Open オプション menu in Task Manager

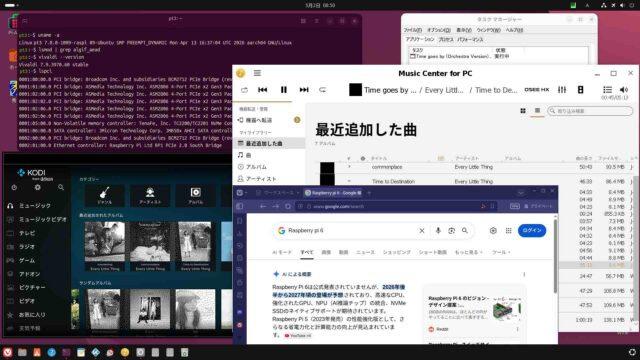point(438,30)
